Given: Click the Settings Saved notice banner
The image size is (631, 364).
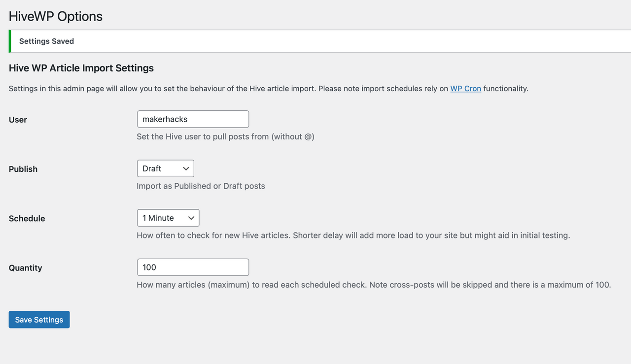Looking at the screenshot, I should (x=320, y=41).
